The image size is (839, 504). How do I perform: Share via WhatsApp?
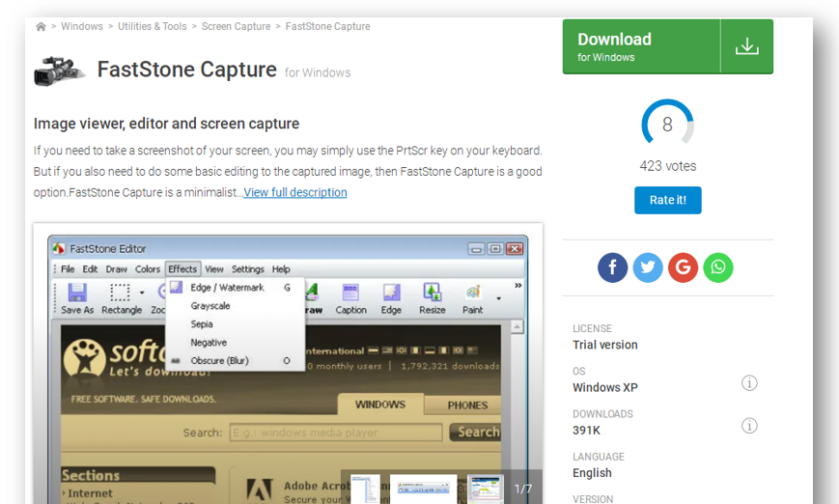[x=718, y=267]
